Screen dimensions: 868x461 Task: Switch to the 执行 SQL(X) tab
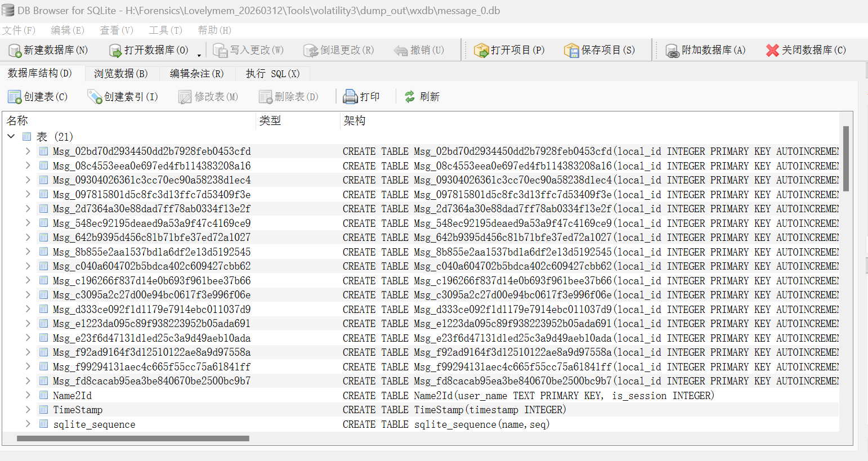273,74
